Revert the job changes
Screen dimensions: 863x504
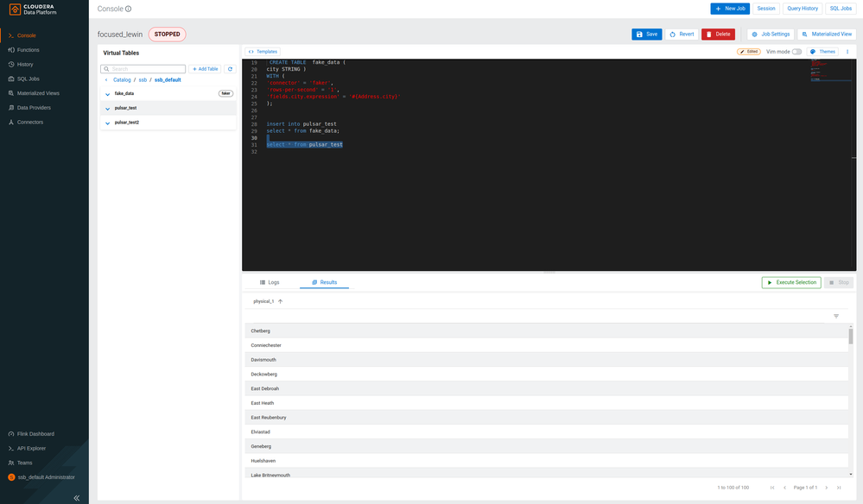[682, 34]
